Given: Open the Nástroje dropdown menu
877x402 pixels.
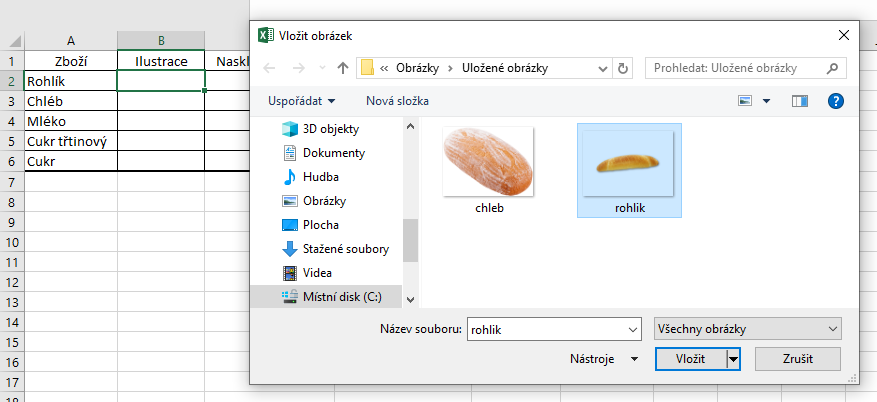Looking at the screenshot, I should pos(603,359).
